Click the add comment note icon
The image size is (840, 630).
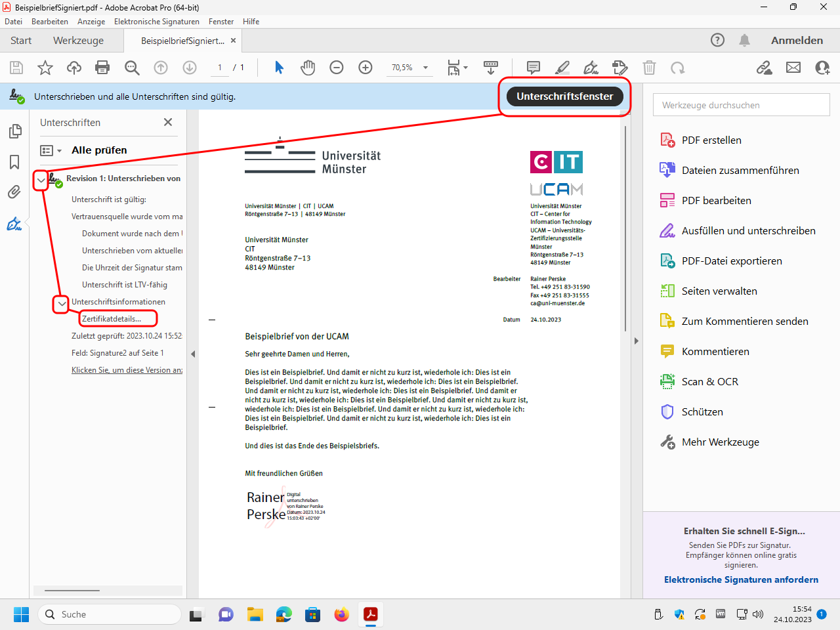pos(534,68)
